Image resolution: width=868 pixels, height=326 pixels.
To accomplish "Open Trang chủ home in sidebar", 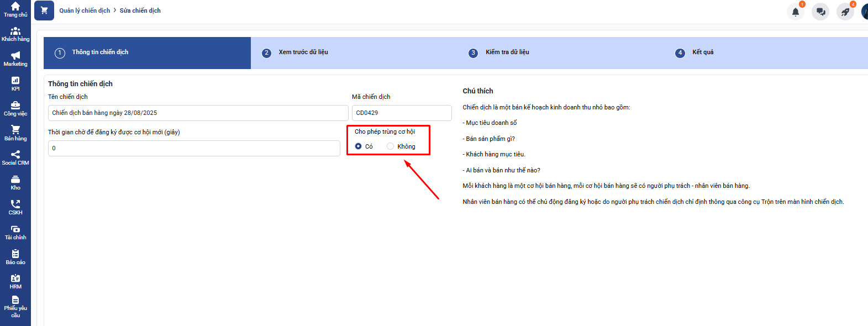I will tap(15, 9).
